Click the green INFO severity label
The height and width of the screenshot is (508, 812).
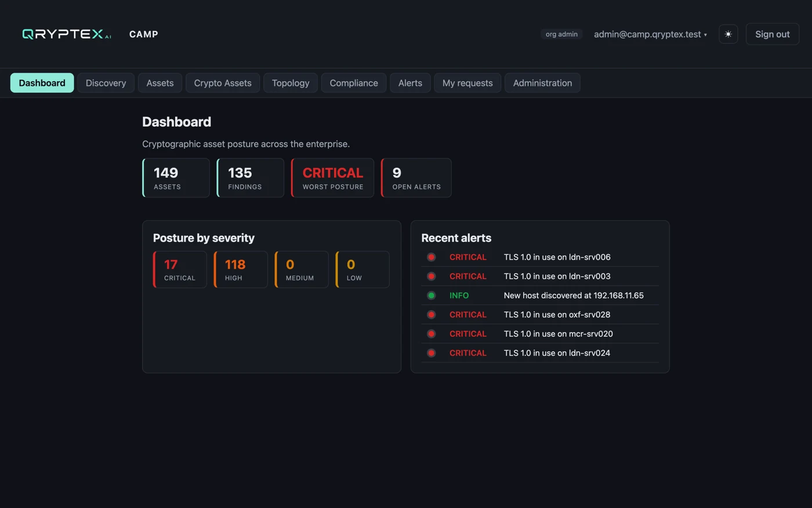pos(459,296)
